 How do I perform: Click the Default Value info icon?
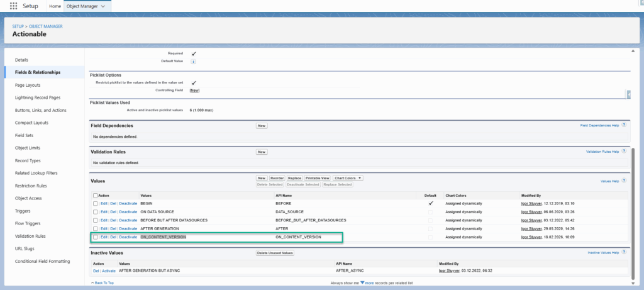pyautogui.click(x=193, y=62)
